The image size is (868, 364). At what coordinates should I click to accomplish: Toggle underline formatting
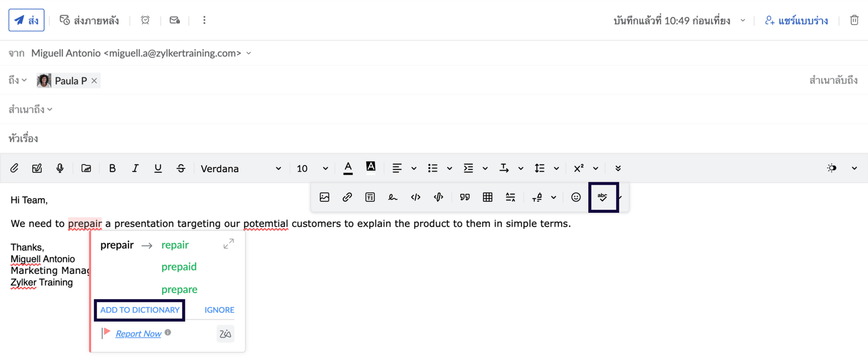tap(158, 168)
